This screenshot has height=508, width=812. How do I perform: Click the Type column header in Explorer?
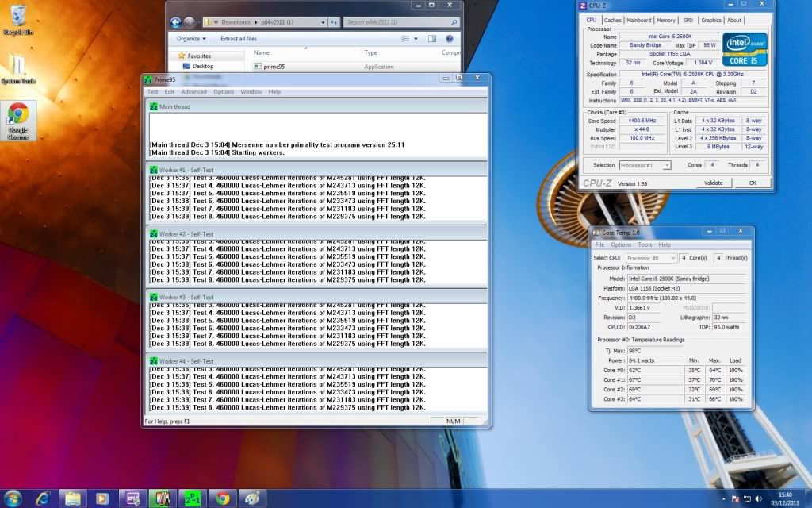370,53
